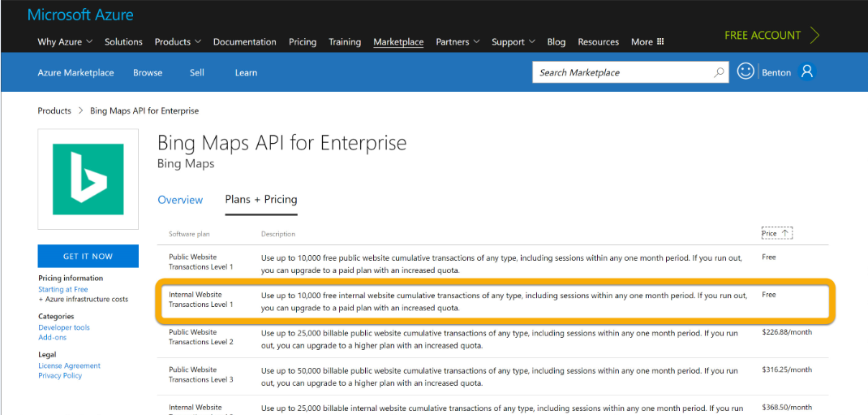Open Resources in the top navigation
Image resolution: width=868 pixels, height=415 pixels.
click(x=599, y=42)
